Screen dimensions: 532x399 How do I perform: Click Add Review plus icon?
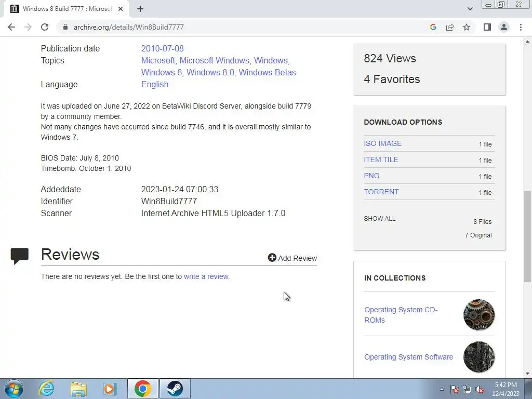(x=272, y=258)
